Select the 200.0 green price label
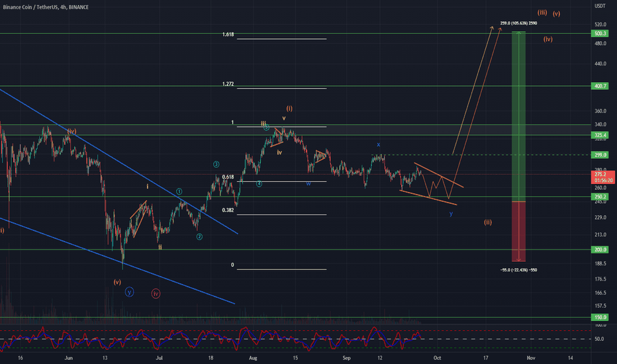The width and height of the screenshot is (617, 364). click(600, 250)
